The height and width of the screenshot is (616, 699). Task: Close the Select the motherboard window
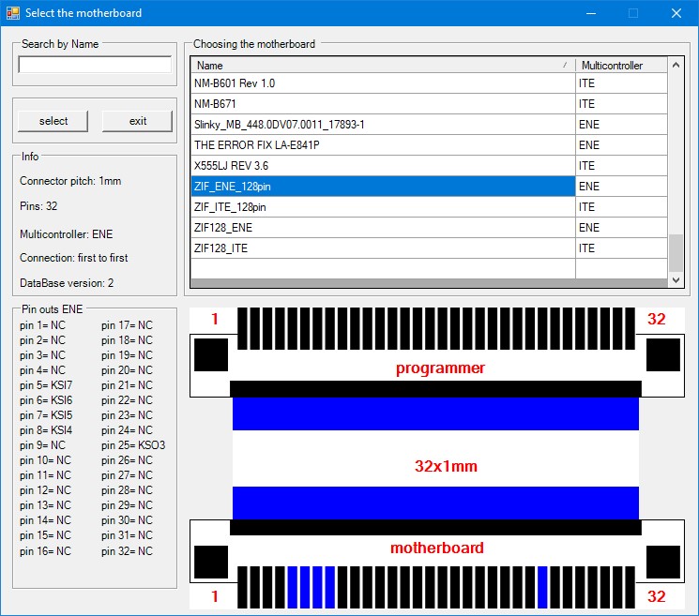click(676, 13)
